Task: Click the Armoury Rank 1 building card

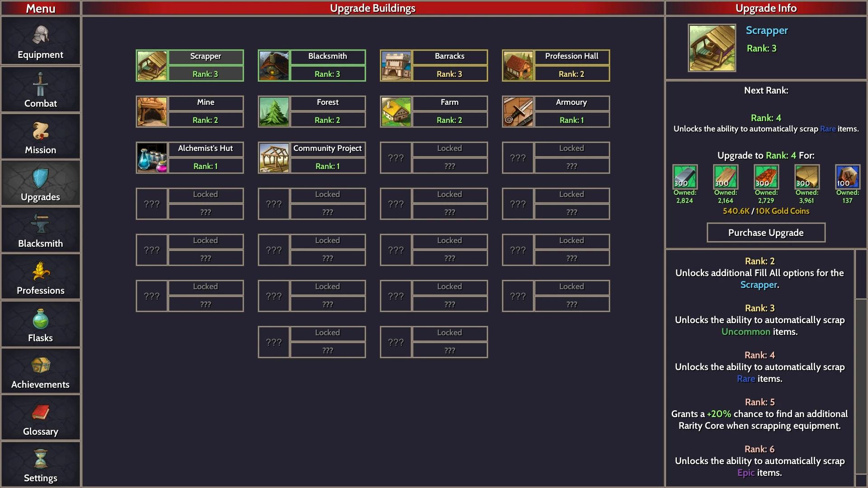Action: click(555, 111)
